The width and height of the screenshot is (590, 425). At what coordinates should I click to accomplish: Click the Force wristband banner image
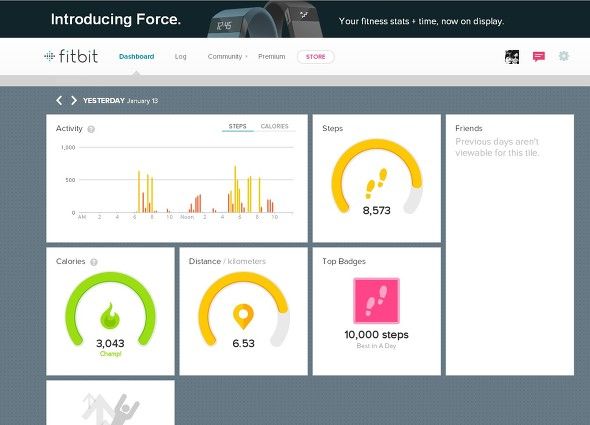tap(265, 20)
